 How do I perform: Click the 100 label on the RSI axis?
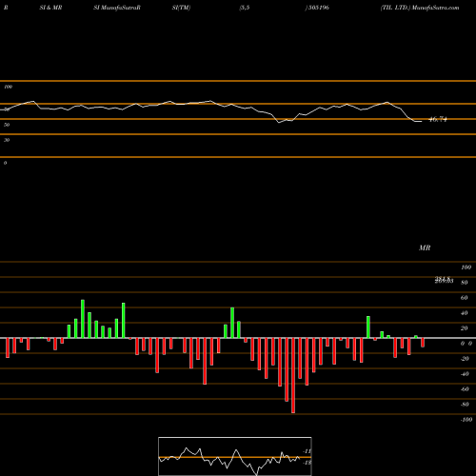[x=8, y=87]
